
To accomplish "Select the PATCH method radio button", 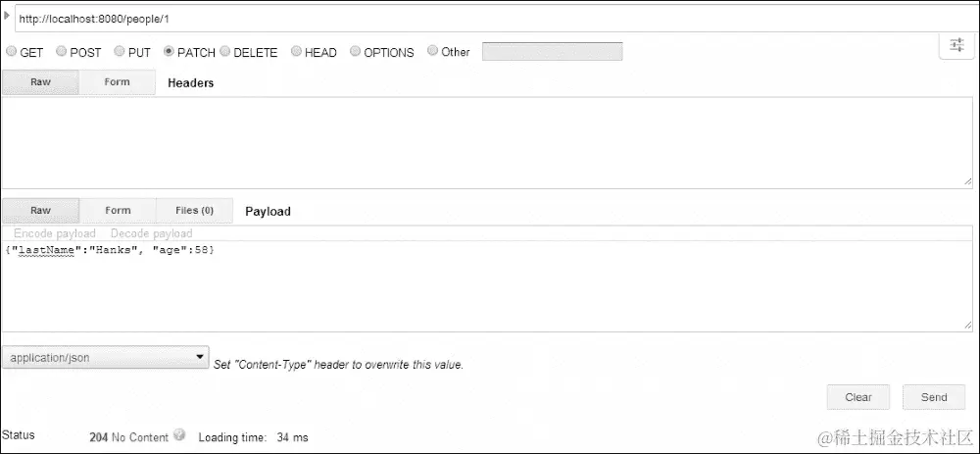I will [169, 51].
